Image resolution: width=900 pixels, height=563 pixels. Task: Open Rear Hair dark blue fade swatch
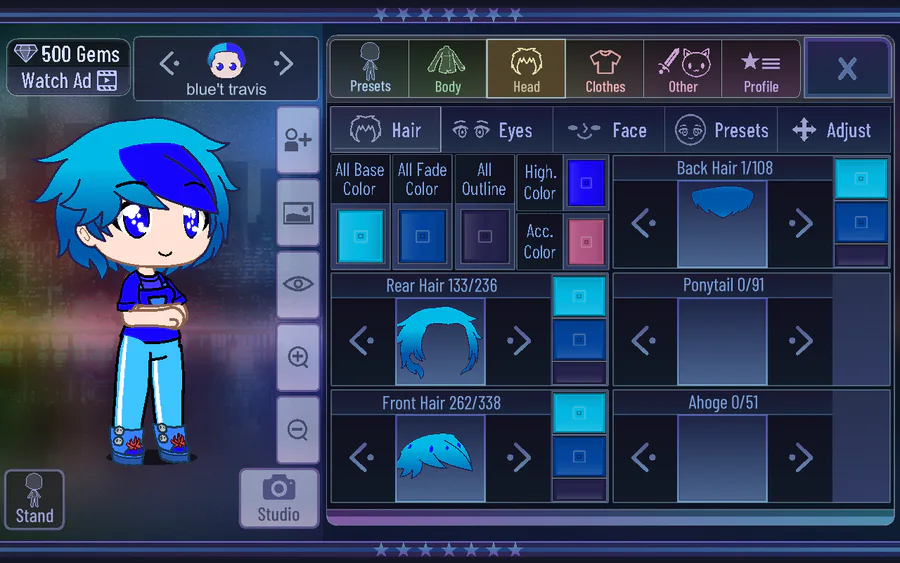pos(579,340)
